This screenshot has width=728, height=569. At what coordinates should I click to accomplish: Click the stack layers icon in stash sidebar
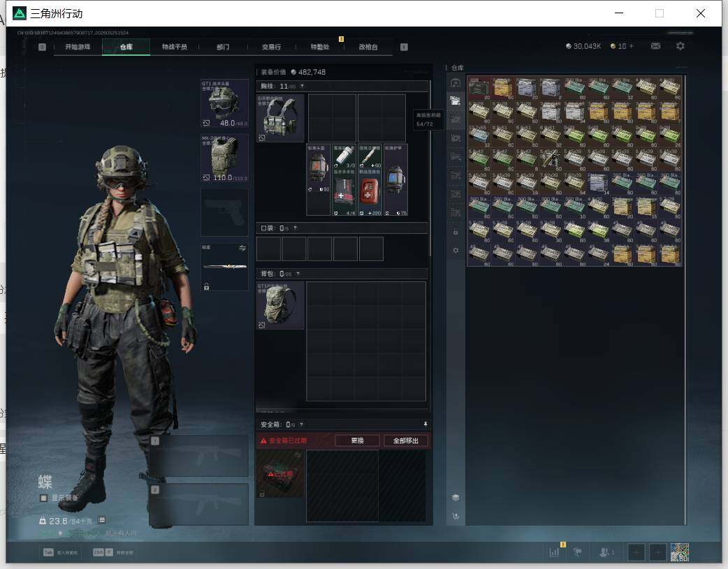coord(456,498)
